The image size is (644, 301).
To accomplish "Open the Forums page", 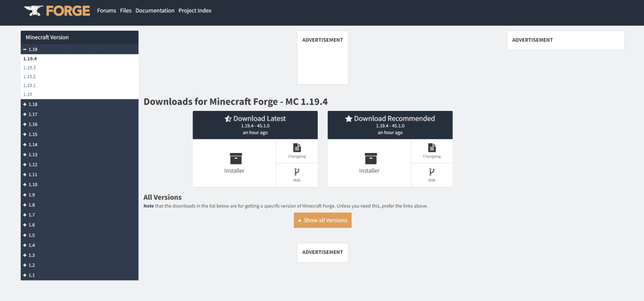I will click(x=106, y=10).
